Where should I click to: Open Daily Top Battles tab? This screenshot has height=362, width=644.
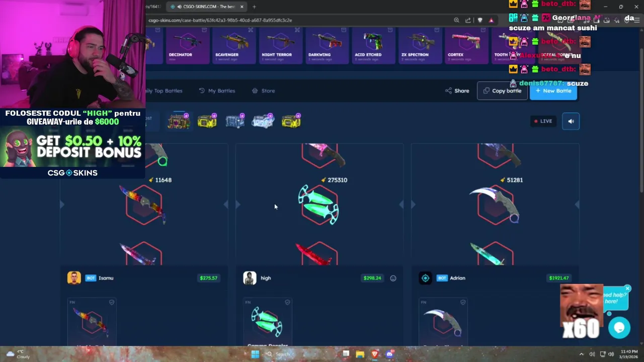[x=164, y=91]
